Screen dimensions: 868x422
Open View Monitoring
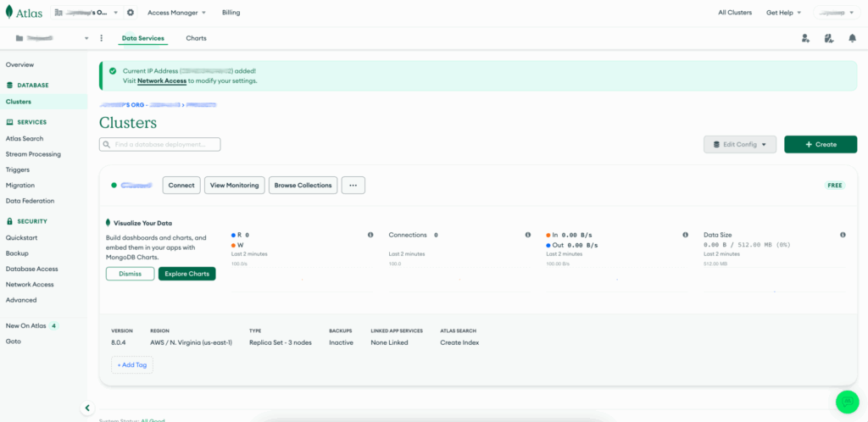(235, 186)
